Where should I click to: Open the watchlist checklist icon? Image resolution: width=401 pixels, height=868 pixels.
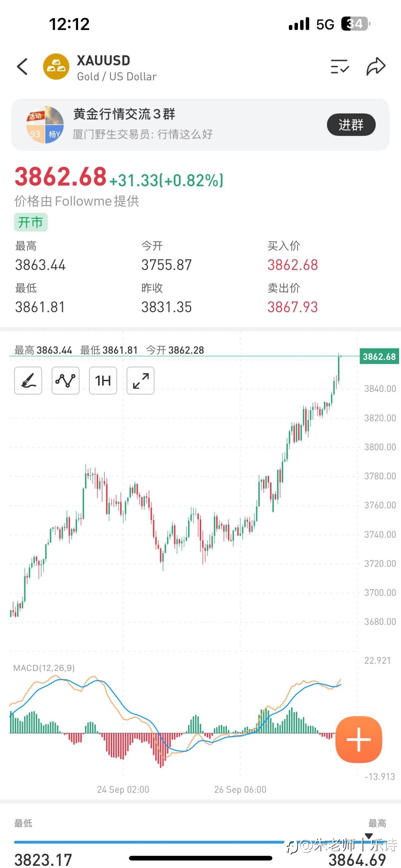pyautogui.click(x=339, y=66)
